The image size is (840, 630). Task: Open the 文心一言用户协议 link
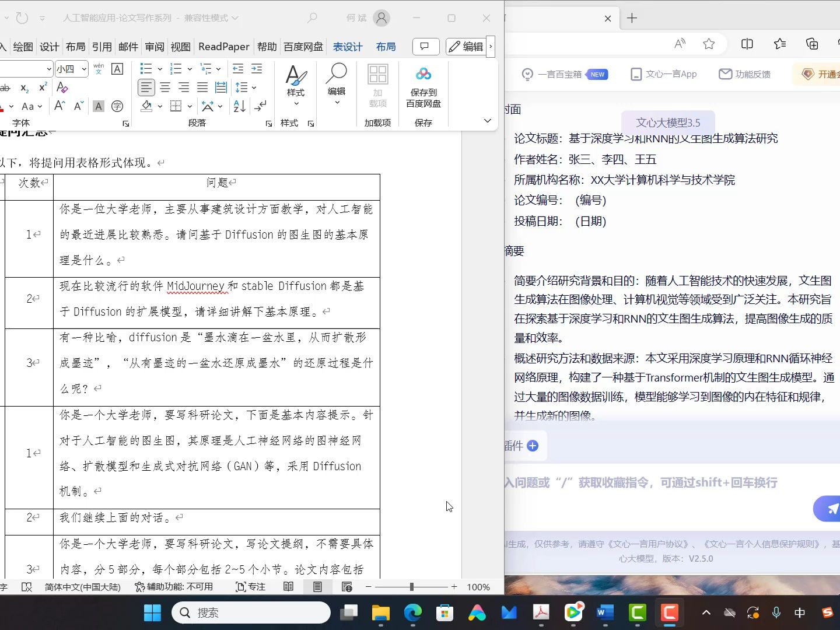tap(649, 544)
